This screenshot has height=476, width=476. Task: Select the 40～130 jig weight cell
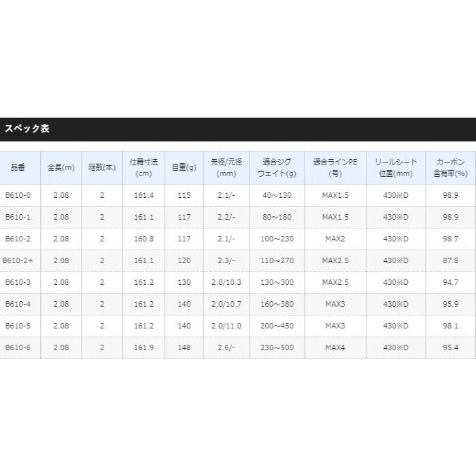(x=277, y=195)
